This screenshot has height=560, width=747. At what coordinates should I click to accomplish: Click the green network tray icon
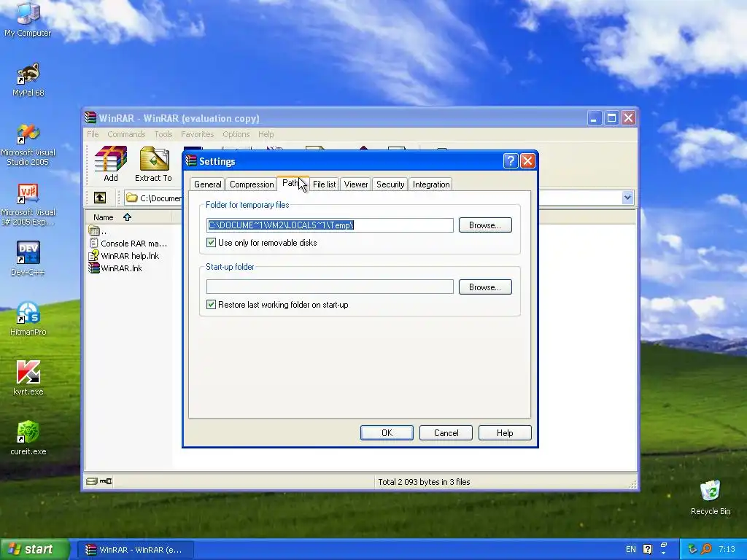click(692, 549)
